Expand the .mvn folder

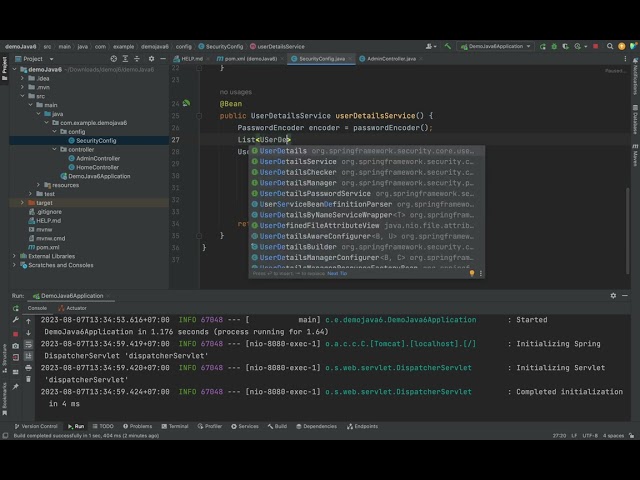[22, 87]
